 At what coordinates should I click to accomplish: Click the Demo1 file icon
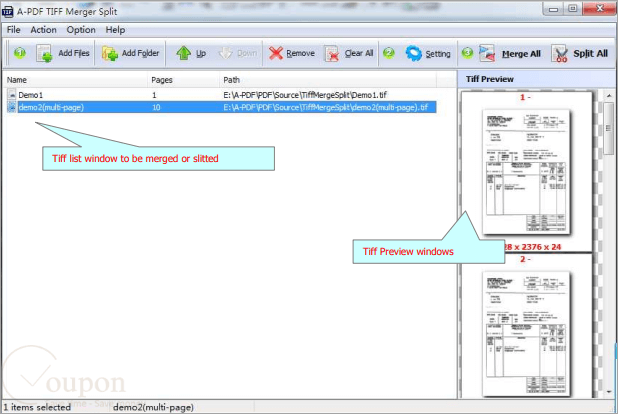click(x=11, y=95)
